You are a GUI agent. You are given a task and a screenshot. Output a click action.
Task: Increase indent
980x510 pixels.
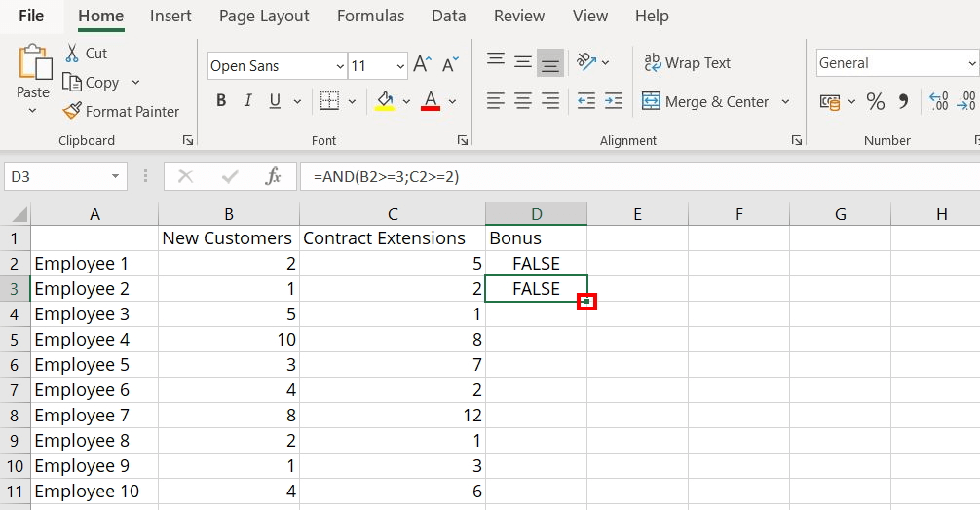point(614,100)
